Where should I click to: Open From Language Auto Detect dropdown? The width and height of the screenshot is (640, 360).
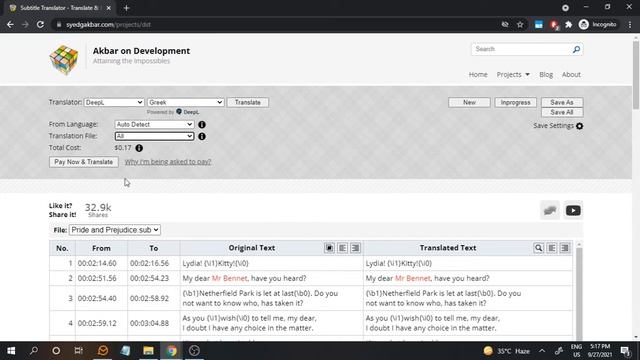point(154,124)
